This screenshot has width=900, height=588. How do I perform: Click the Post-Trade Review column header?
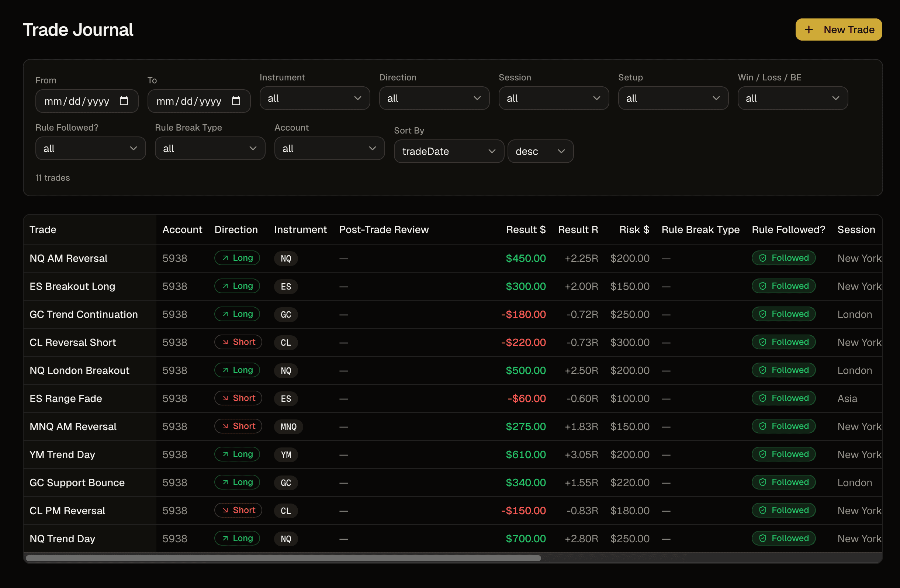pos(384,229)
